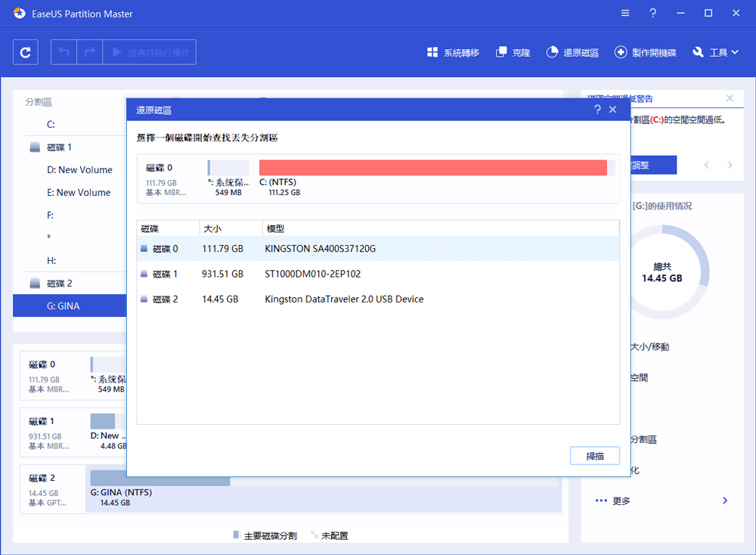
Task: Select the 磁碟 2 row in the disk list
Action: pos(378,299)
